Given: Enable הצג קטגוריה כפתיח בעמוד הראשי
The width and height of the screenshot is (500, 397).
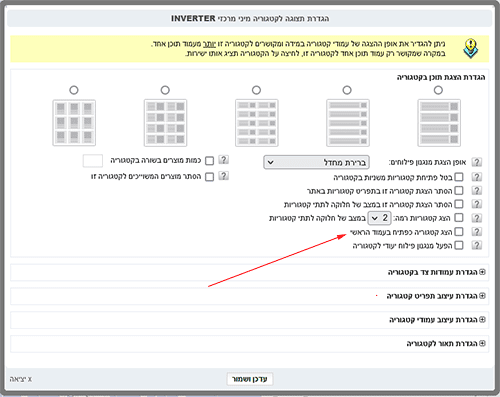Looking at the screenshot, I should click(459, 231).
